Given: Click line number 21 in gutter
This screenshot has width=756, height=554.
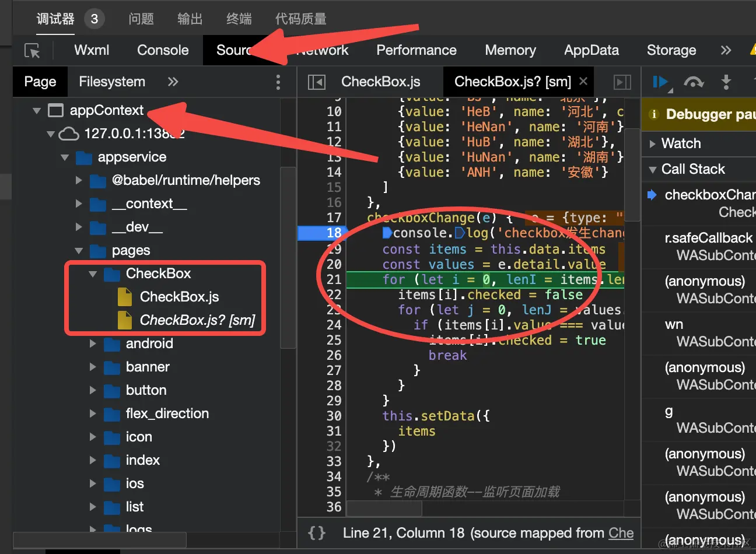Looking at the screenshot, I should (x=334, y=279).
